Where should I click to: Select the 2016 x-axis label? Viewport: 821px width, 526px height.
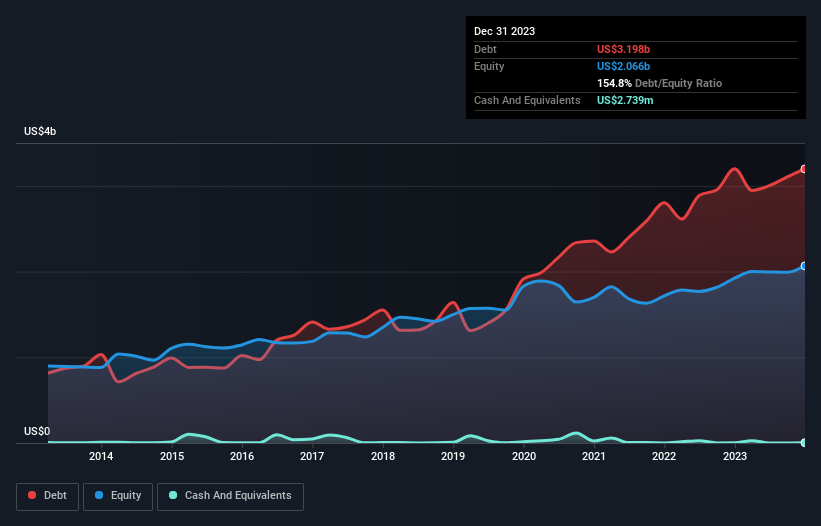pyautogui.click(x=242, y=456)
